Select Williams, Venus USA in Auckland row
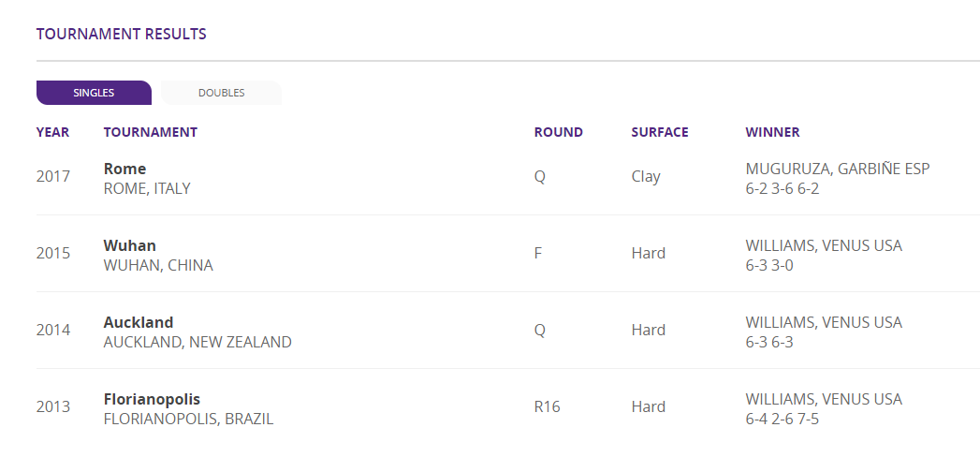 point(824,322)
